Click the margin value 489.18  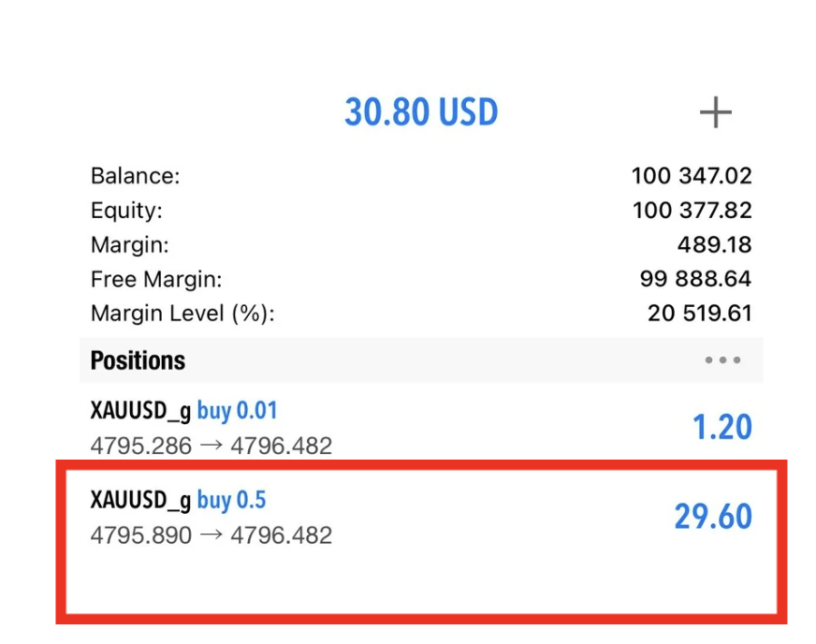(x=714, y=245)
